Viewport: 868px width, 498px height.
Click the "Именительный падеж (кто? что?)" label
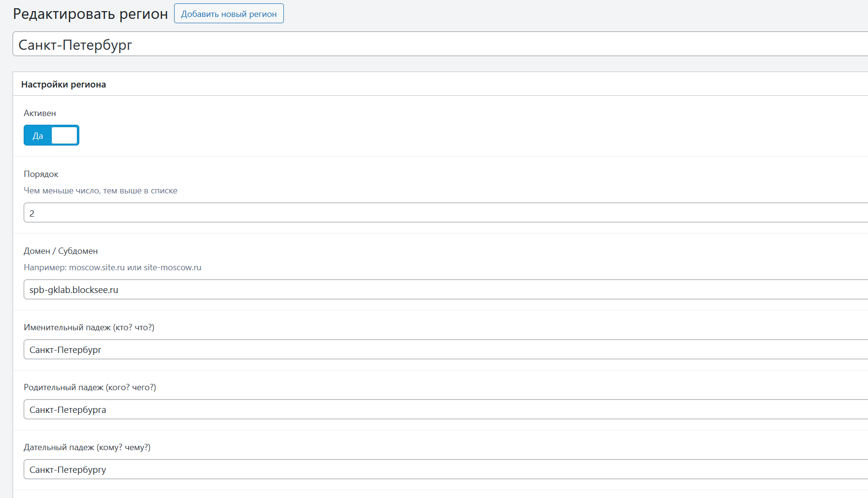click(89, 327)
